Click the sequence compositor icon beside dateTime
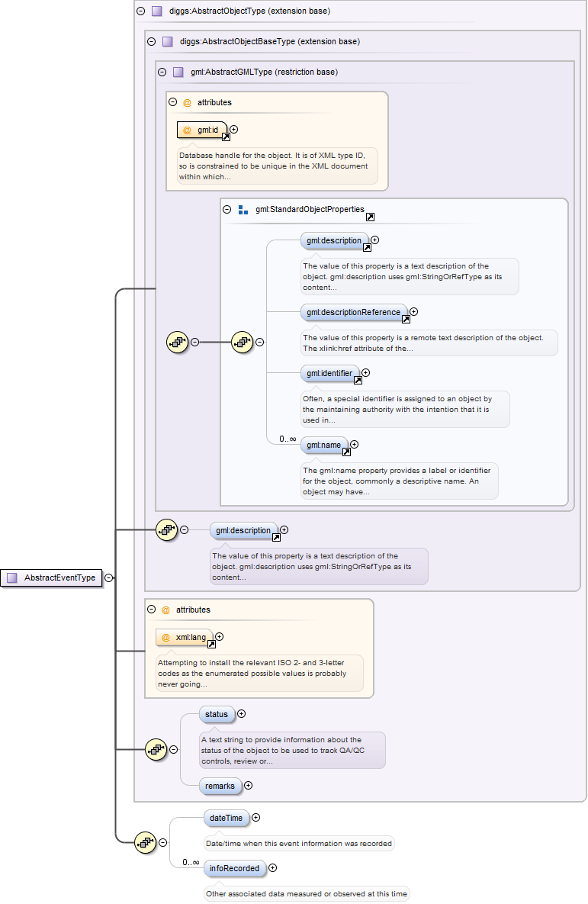 tap(145, 842)
